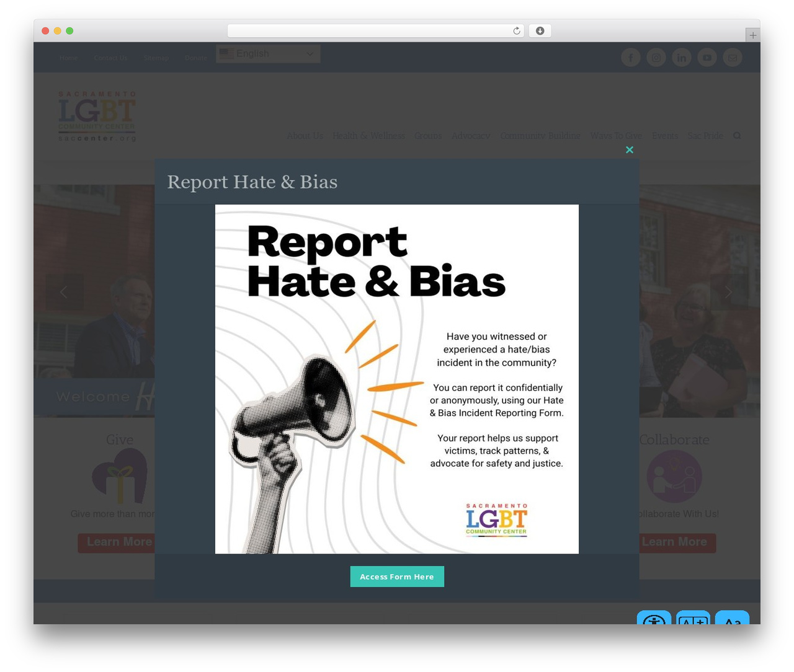Click the Donate link in top bar

point(196,58)
